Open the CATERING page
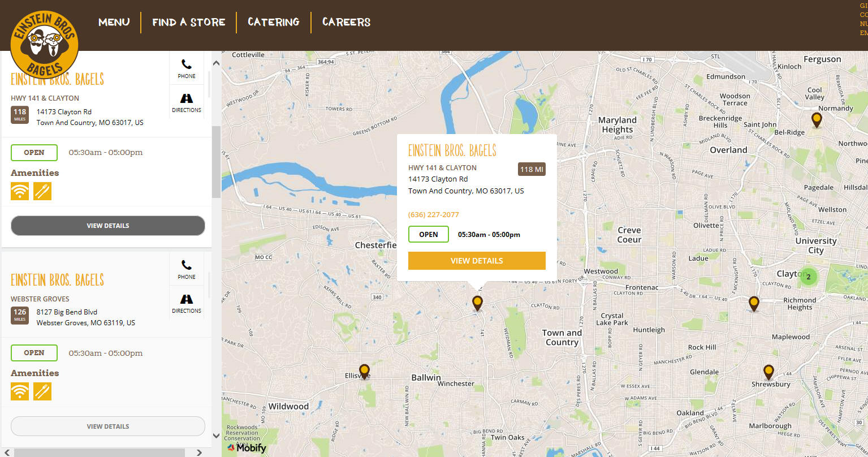Viewport: 868px width, 457px height. [x=274, y=22]
